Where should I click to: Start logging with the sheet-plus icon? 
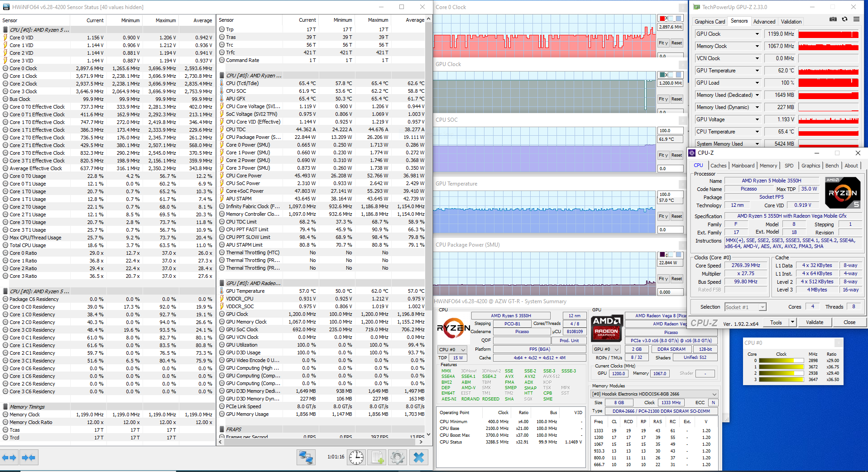[x=377, y=457]
